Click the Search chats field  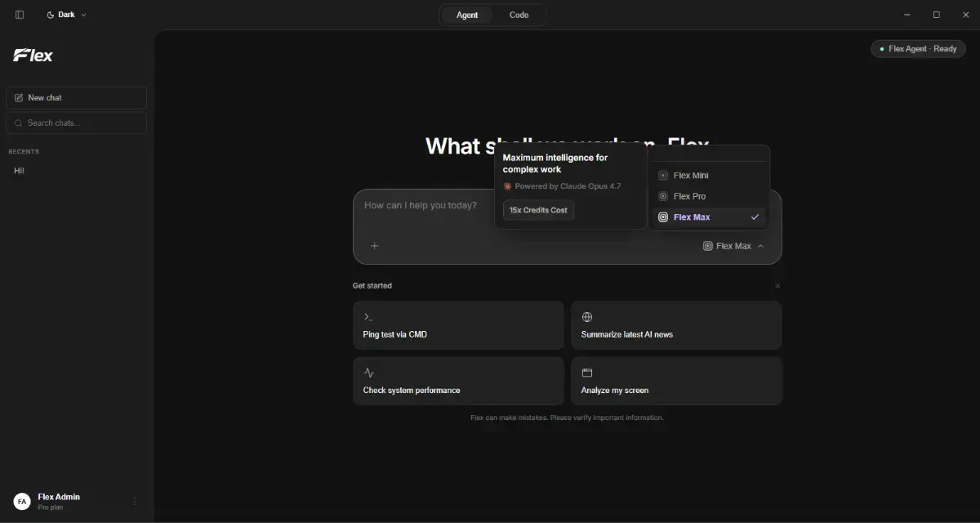pyautogui.click(x=76, y=123)
